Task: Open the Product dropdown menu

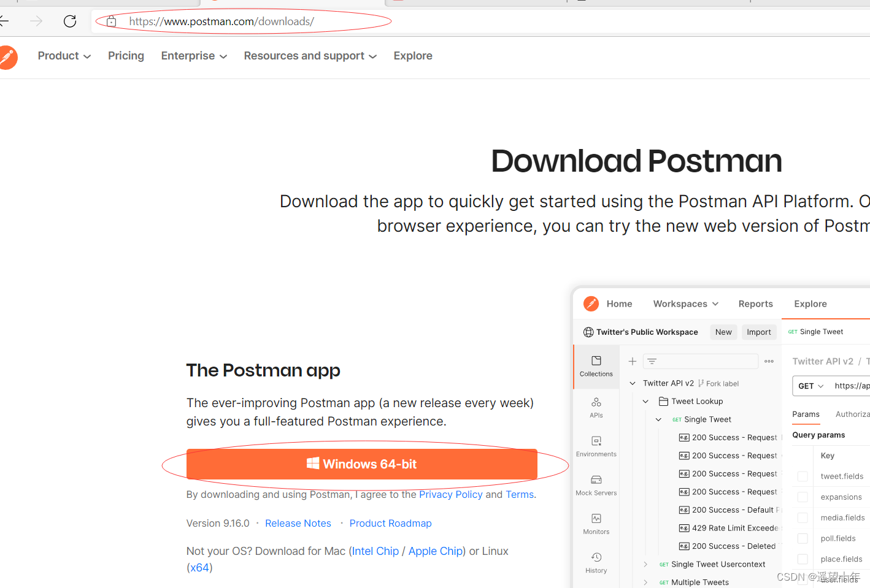Action: coord(64,56)
